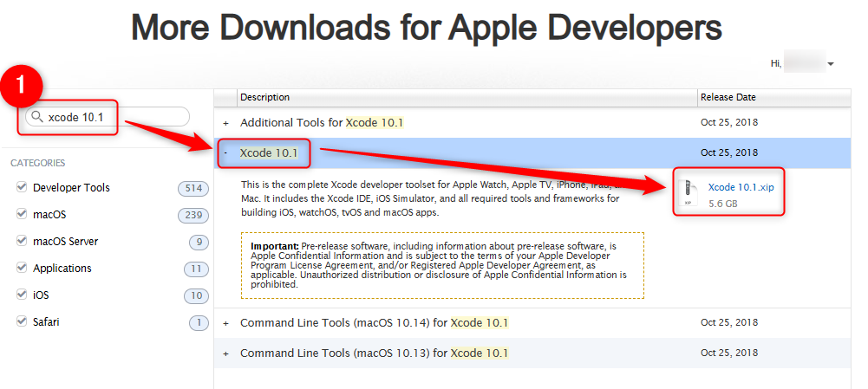
Task: Expand Command Line Tools (macOS 10.13) row
Action: click(225, 353)
